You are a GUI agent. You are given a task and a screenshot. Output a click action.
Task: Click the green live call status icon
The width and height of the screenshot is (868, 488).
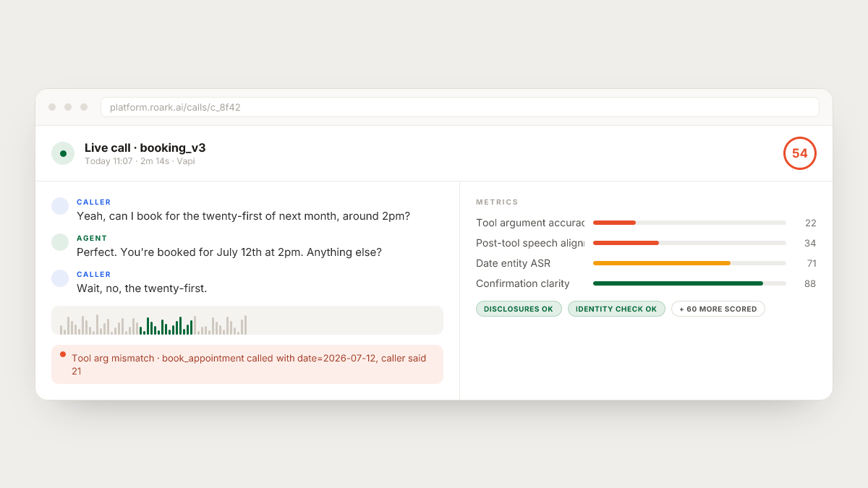point(63,153)
